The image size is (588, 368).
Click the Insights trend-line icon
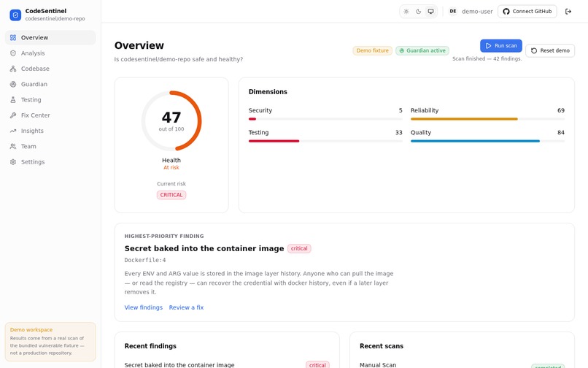pos(13,131)
